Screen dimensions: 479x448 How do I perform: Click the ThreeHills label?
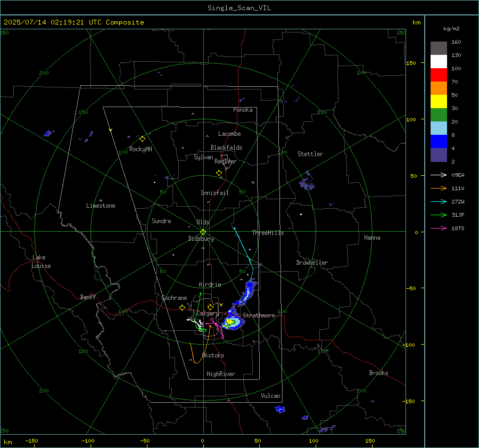point(268,233)
